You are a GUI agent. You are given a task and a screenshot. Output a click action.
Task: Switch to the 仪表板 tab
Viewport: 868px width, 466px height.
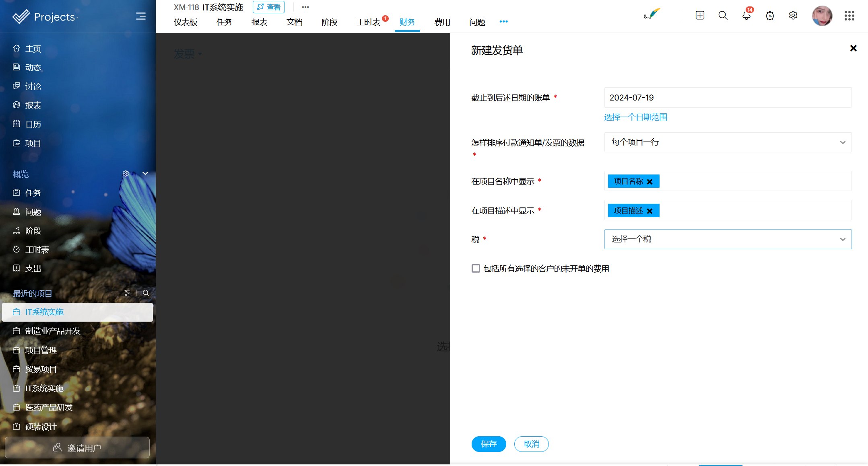(x=186, y=22)
